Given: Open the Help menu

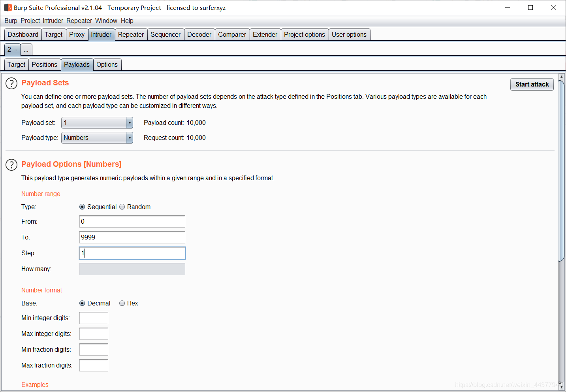Looking at the screenshot, I should coord(127,21).
